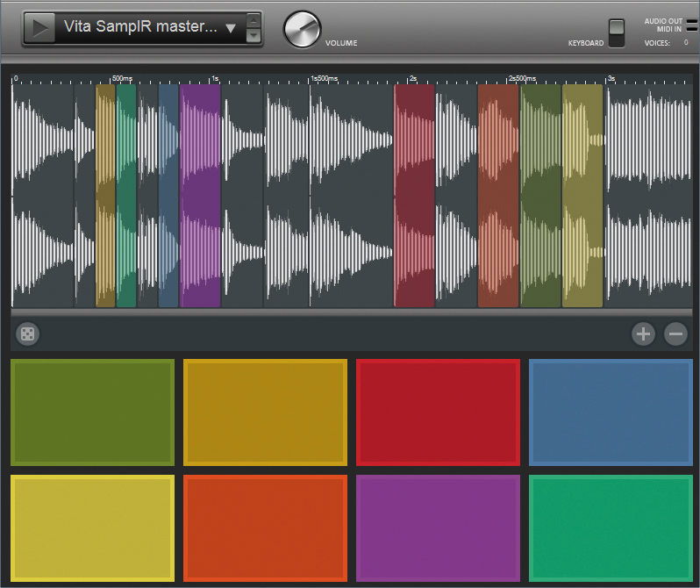Viewport: 700px width, 588px height.
Task: Click the preset down arrow stepper
Action: [254, 36]
